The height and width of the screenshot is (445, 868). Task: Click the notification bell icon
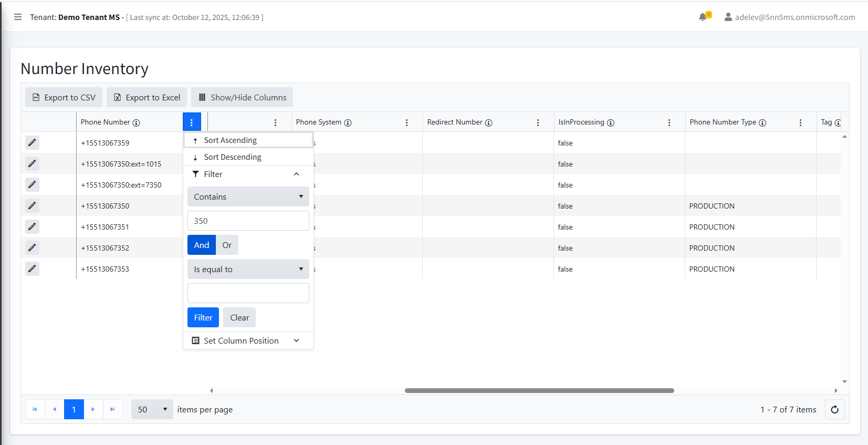(703, 17)
